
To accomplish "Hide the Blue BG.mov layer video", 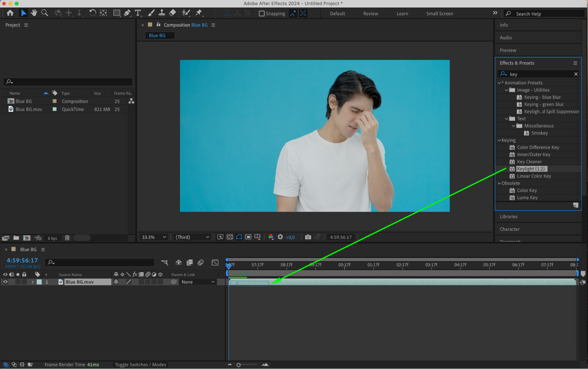I will pos(5,282).
